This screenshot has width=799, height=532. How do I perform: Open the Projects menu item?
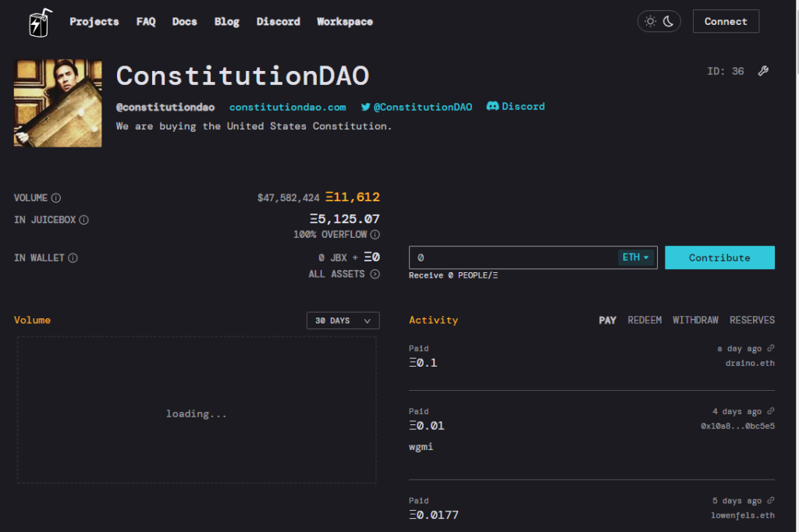pyautogui.click(x=94, y=22)
